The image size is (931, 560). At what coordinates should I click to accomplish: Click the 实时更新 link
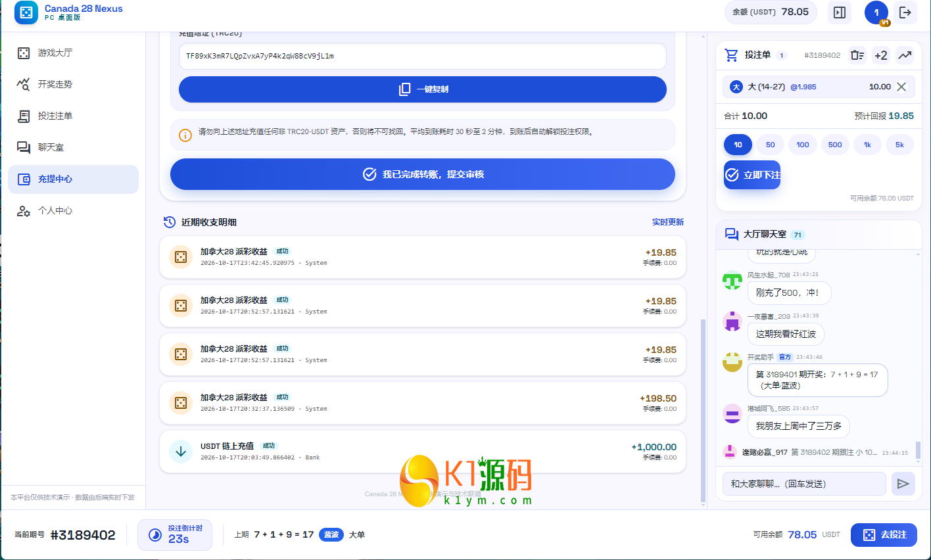[x=668, y=222]
